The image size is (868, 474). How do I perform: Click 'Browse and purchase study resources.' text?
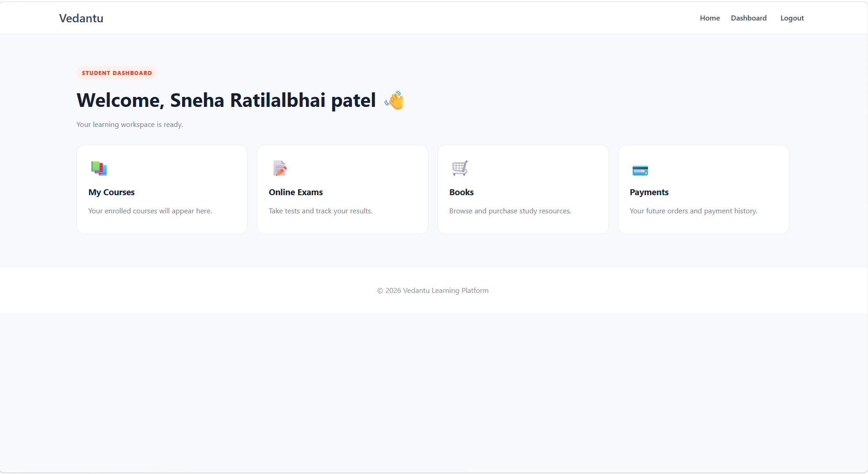pyautogui.click(x=510, y=211)
